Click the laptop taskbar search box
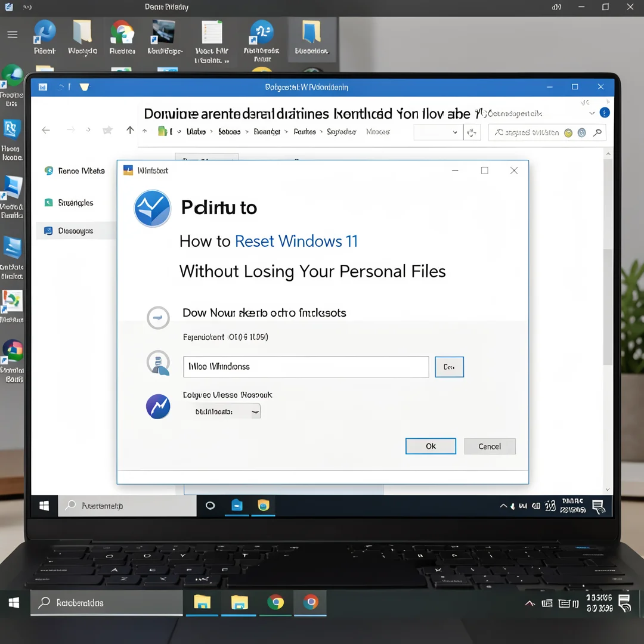Image resolution: width=644 pixels, height=644 pixels. 128,506
